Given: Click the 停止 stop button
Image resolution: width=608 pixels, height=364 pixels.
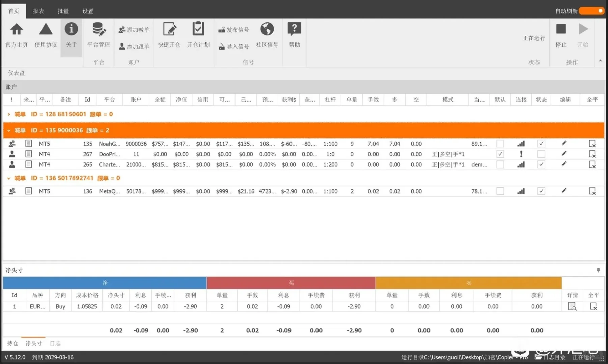Looking at the screenshot, I should (561, 29).
